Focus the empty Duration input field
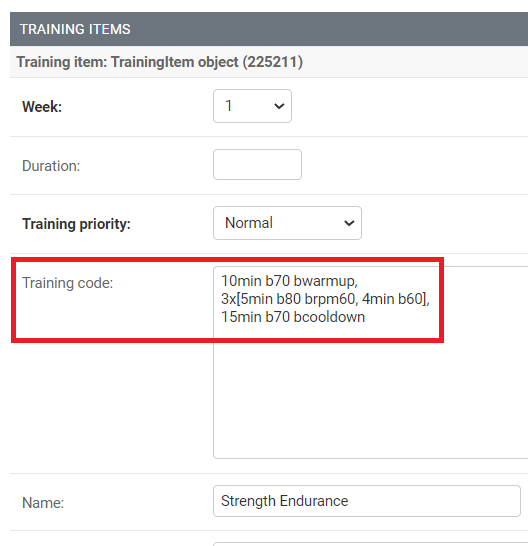Image resolution: width=528 pixels, height=546 pixels. pyautogui.click(x=257, y=165)
